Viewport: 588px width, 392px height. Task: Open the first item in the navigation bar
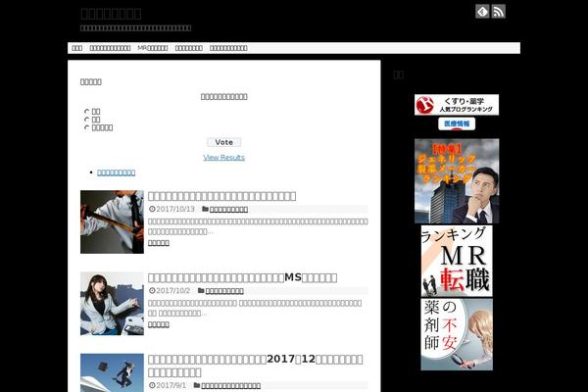(x=77, y=48)
